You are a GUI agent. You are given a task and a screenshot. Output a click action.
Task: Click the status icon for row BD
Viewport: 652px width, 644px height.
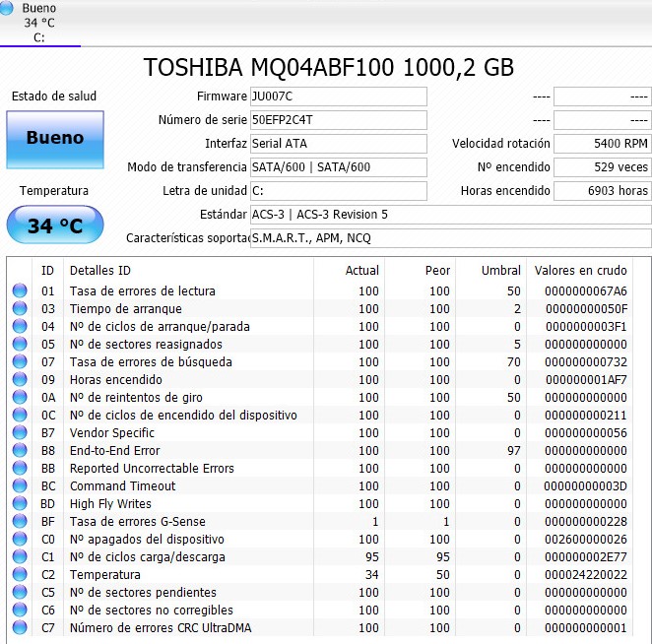pos(20,503)
